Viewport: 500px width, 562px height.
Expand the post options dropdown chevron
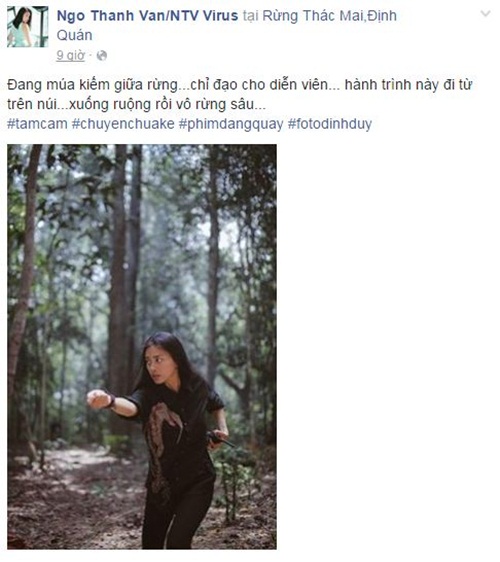(485, 14)
